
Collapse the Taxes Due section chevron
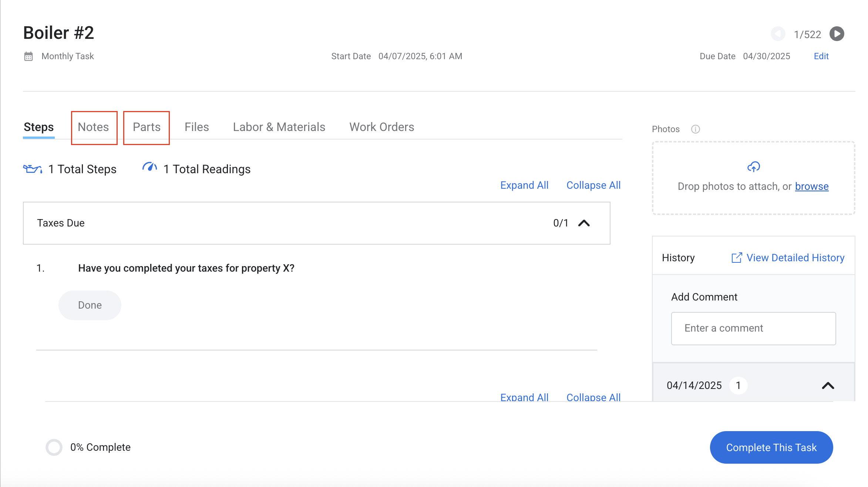pos(584,223)
